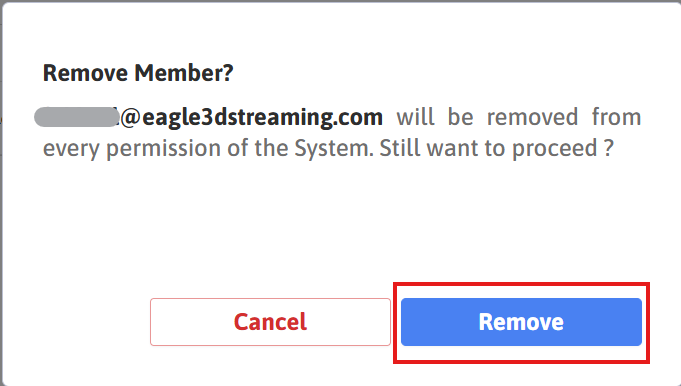The height and width of the screenshot is (386, 681).
Task: Click the 'Remove Member?' dialog heading
Action: pos(138,73)
